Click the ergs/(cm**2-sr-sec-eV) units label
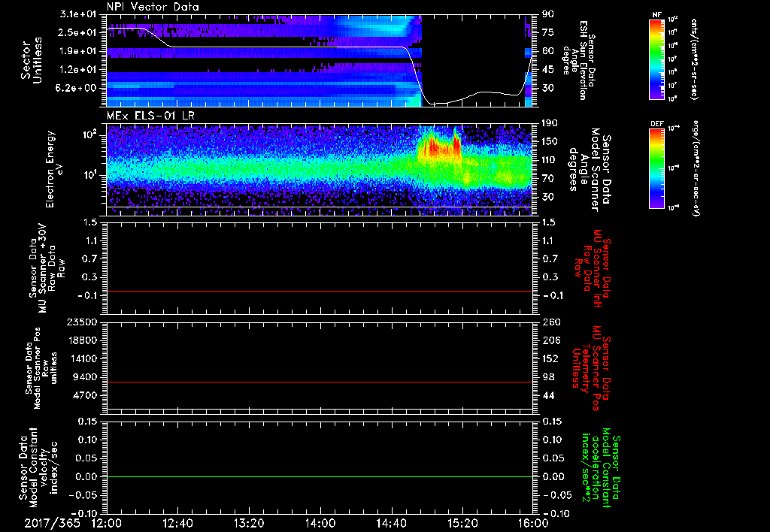Image resolution: width=770 pixels, height=532 pixels. (696, 168)
